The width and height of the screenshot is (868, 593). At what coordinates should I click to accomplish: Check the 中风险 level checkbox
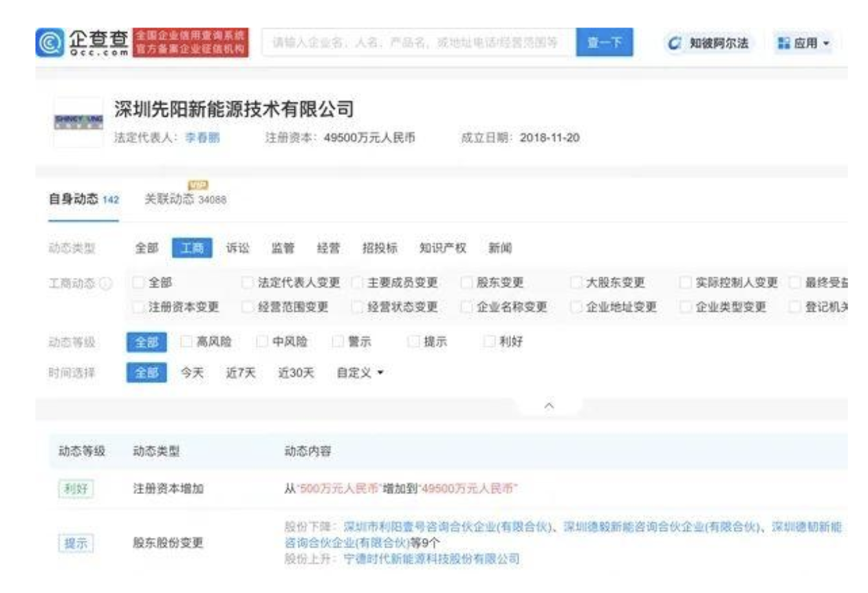click(262, 342)
